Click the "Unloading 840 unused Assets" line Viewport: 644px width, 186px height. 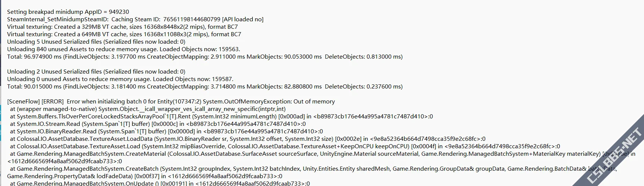(123, 49)
